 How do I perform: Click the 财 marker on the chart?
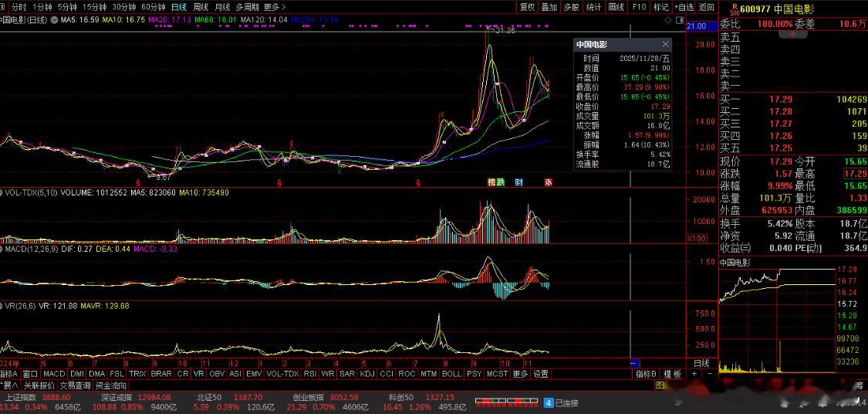[x=519, y=182]
